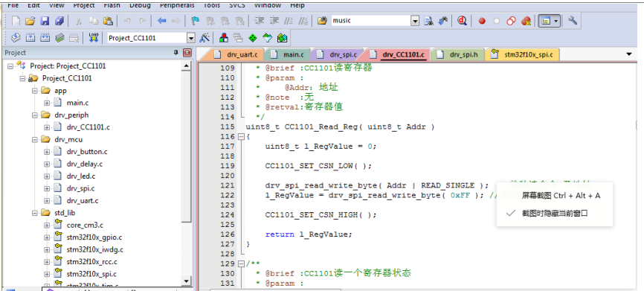Viewport: 644px width, 291px height.
Task: Disable all breakpoints icon
Action: [x=512, y=21]
